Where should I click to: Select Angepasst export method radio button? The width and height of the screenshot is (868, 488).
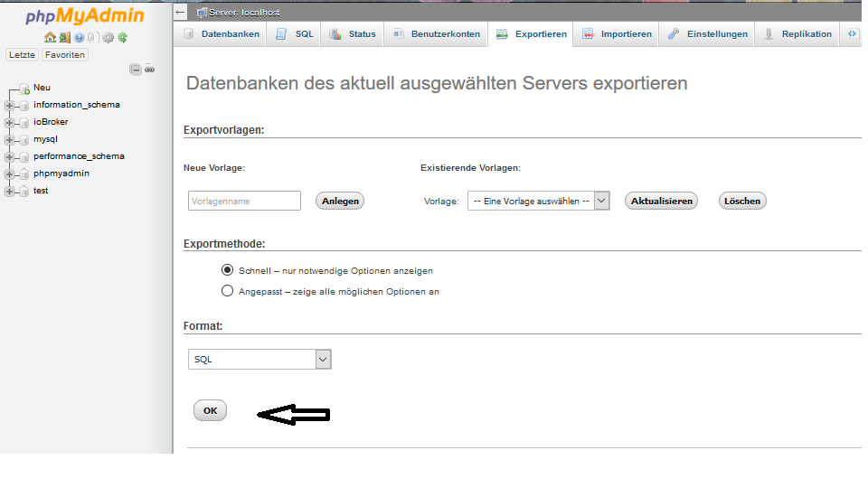click(227, 291)
